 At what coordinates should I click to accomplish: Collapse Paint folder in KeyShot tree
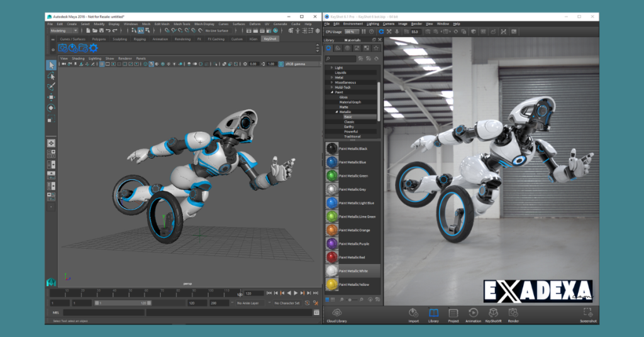(x=332, y=92)
